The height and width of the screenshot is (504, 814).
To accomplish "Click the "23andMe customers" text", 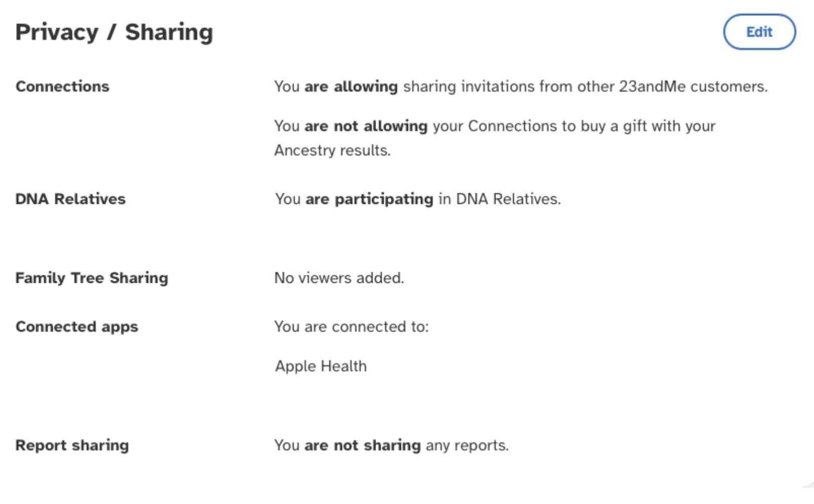I will [x=693, y=87].
